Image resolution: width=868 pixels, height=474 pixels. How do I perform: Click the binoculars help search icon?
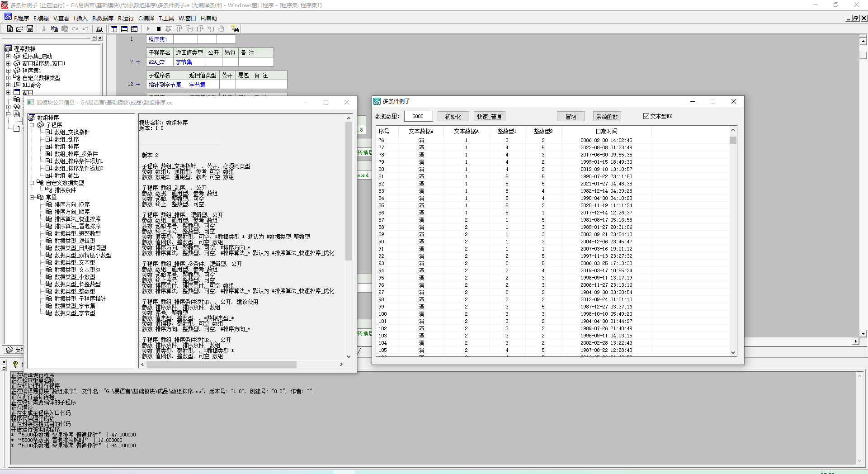(235, 29)
